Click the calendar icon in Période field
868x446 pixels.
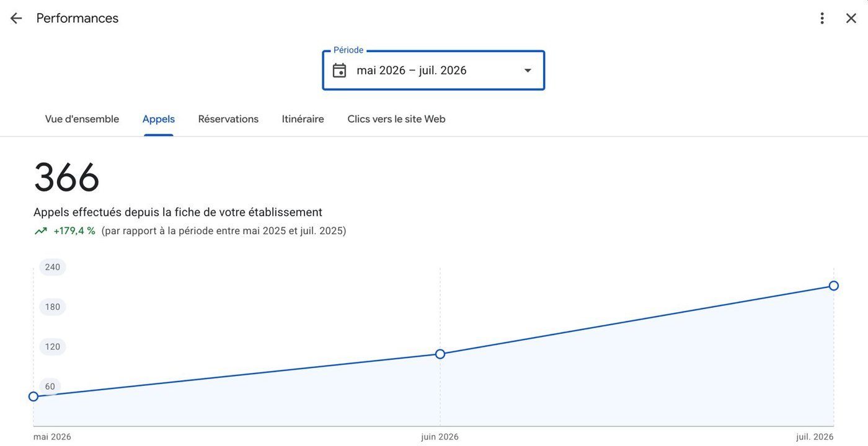tap(339, 71)
